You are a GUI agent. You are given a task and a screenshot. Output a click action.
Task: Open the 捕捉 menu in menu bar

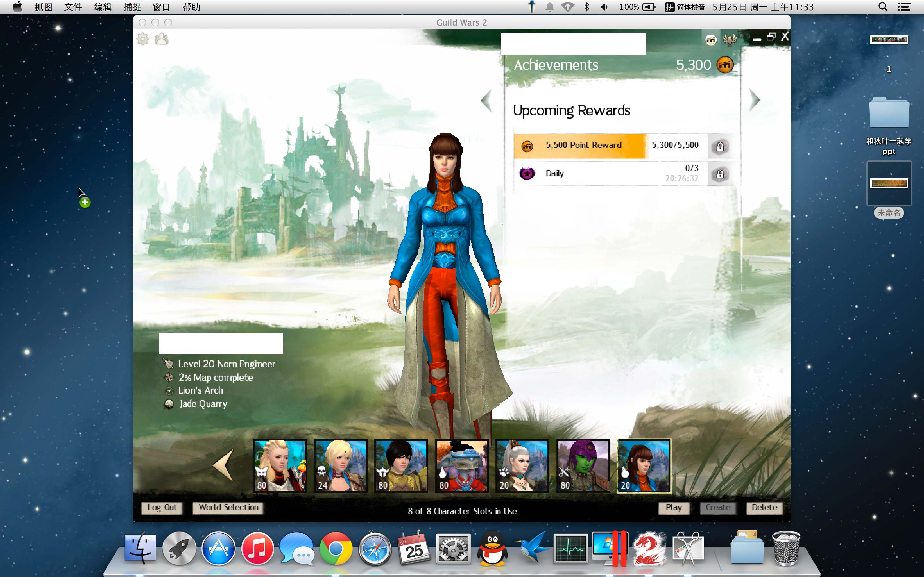pyautogui.click(x=132, y=7)
